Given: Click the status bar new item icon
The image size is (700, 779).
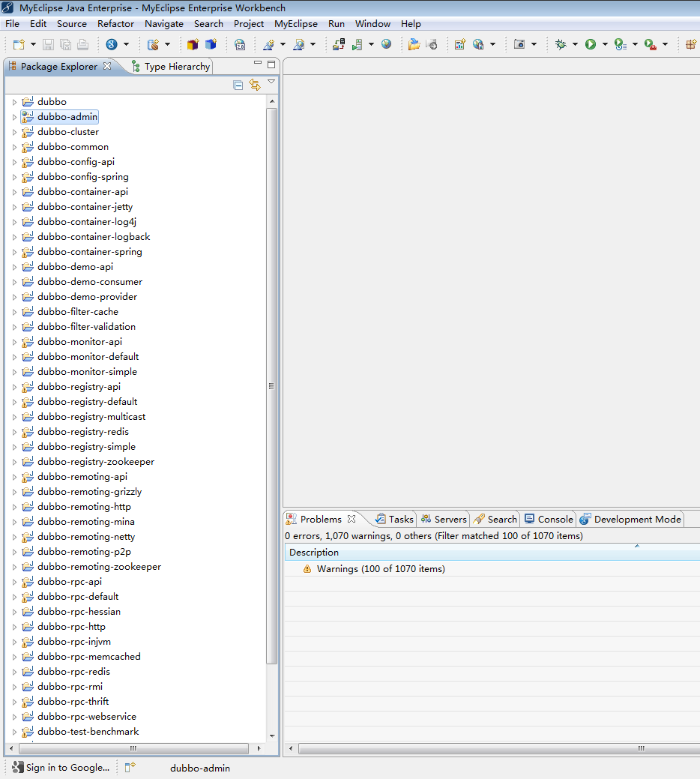Looking at the screenshot, I should pyautogui.click(x=130, y=768).
